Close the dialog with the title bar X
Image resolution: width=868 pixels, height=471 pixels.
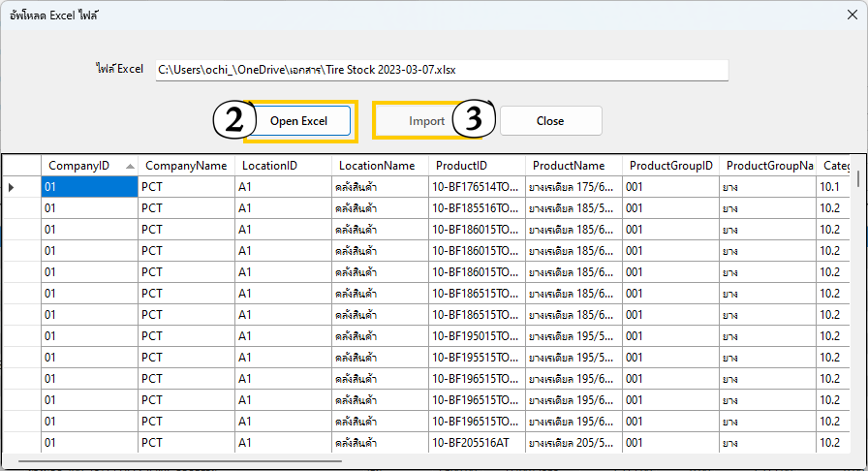click(851, 15)
